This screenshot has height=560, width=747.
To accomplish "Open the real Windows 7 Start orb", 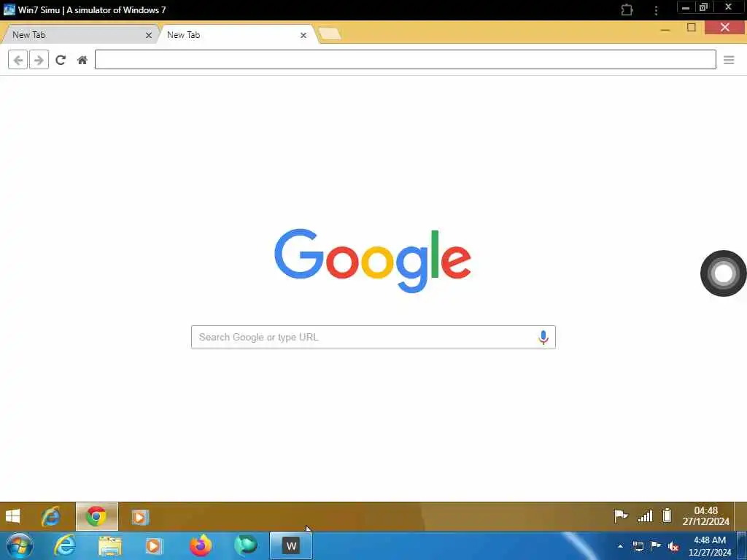I will pyautogui.click(x=20, y=545).
